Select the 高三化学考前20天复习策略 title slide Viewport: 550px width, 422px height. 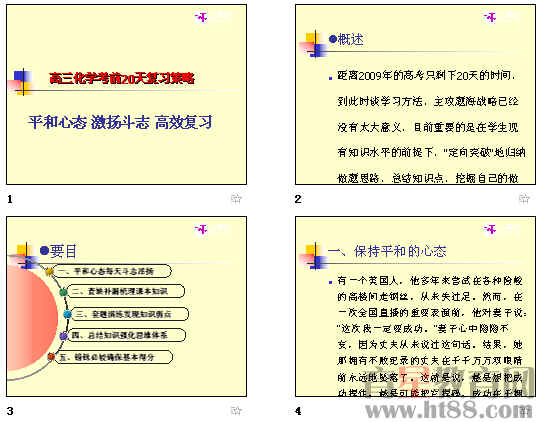click(126, 95)
